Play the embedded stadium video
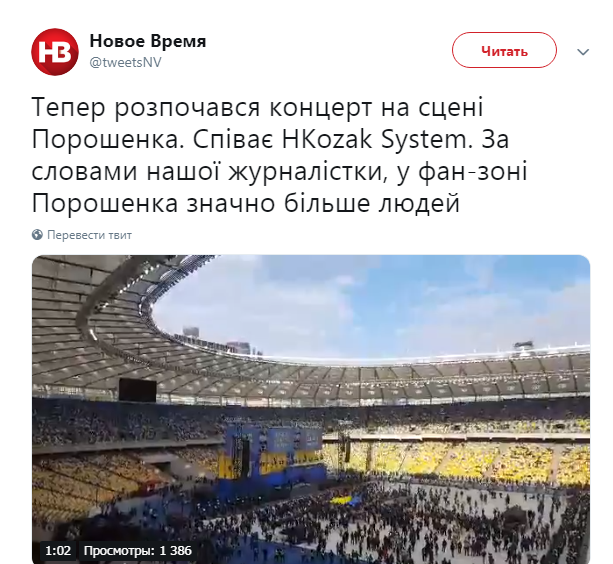 (311, 409)
